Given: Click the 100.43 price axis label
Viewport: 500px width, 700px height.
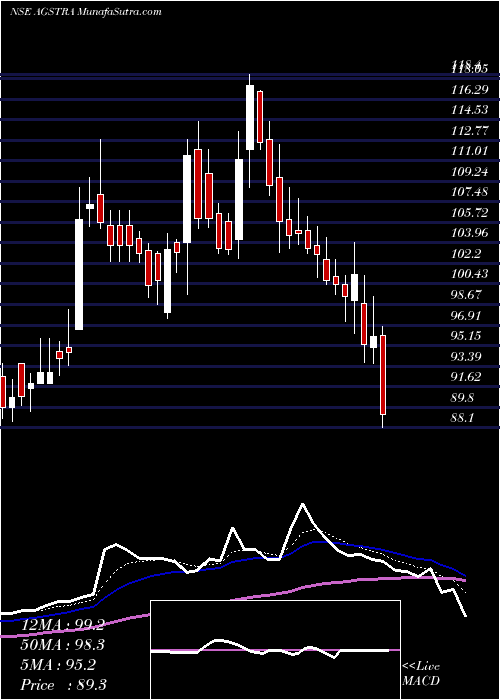Looking at the screenshot, I should pyautogui.click(x=470, y=274).
